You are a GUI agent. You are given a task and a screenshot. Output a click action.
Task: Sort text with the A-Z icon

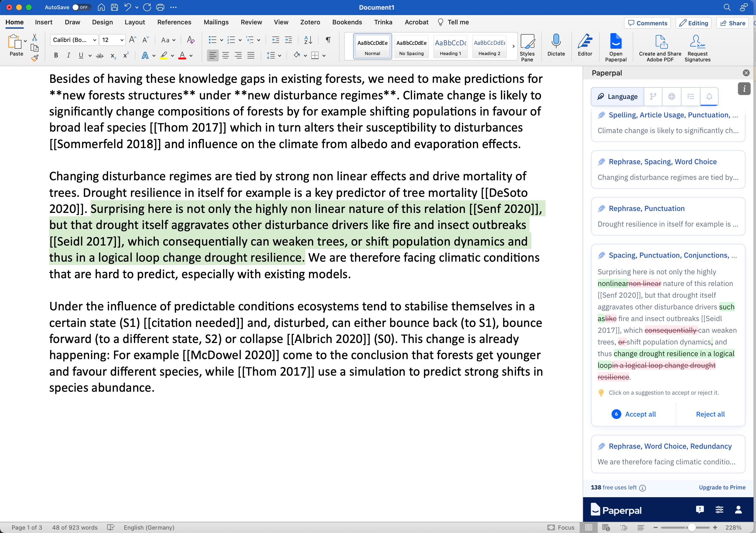click(x=308, y=40)
